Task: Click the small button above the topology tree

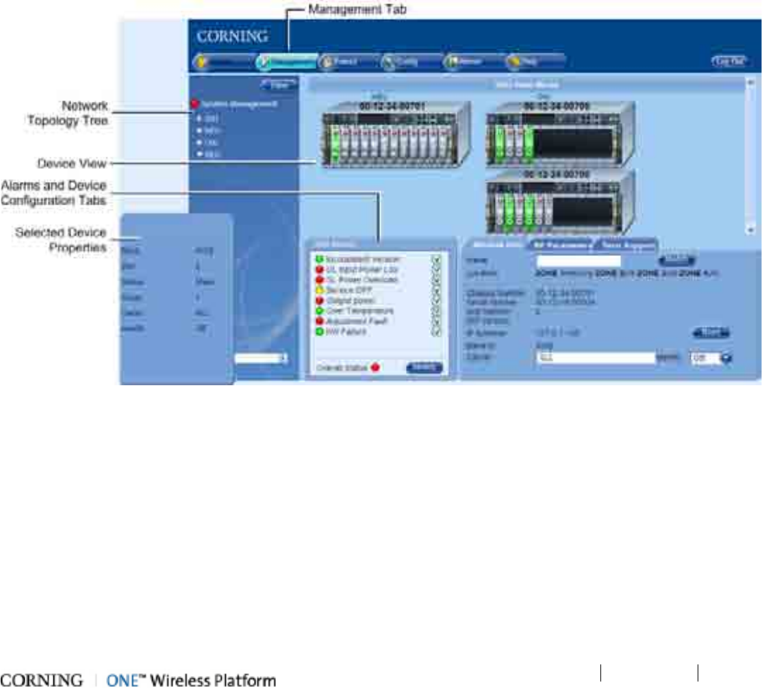Action: tap(279, 85)
